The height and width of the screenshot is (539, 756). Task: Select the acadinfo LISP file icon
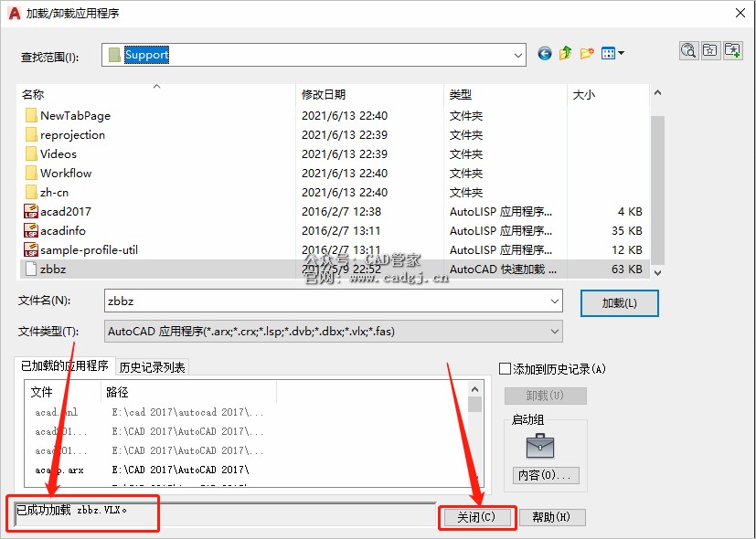coord(31,231)
